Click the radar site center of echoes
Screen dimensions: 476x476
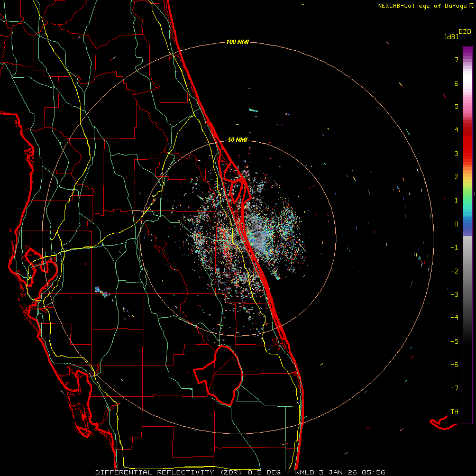tap(240, 237)
